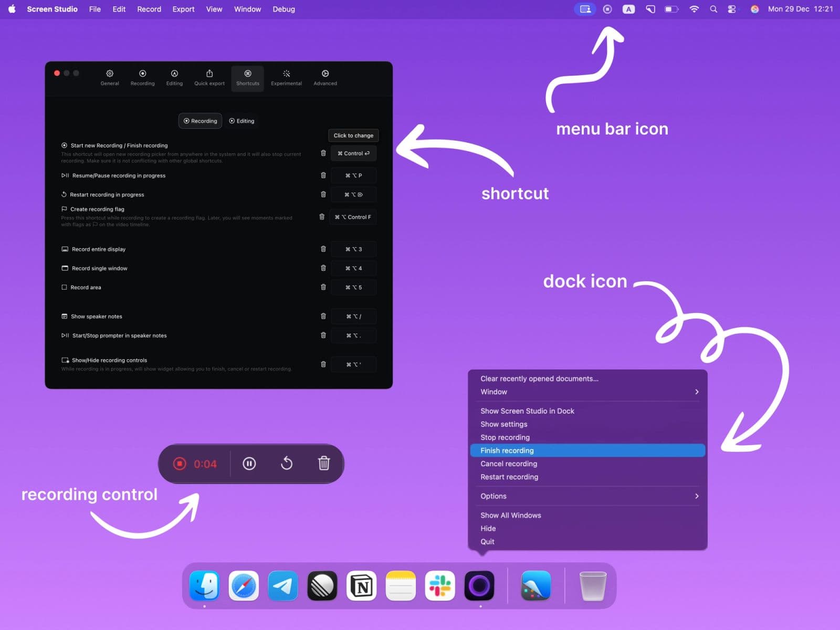Click the stop recording red button
The width and height of the screenshot is (840, 630).
180,464
